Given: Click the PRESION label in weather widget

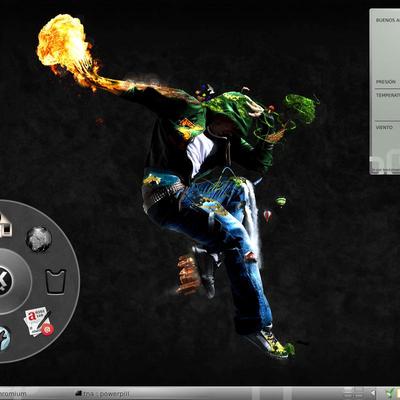Looking at the screenshot, I should coord(386,82).
